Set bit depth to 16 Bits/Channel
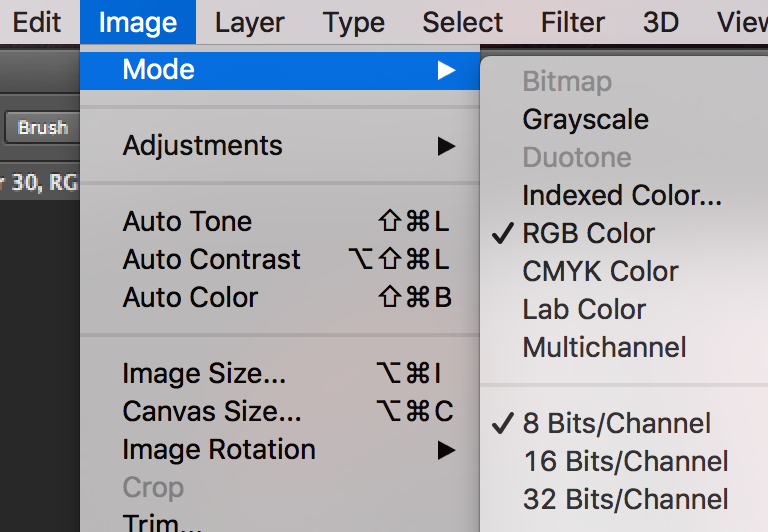768x532 pixels. pos(626,462)
